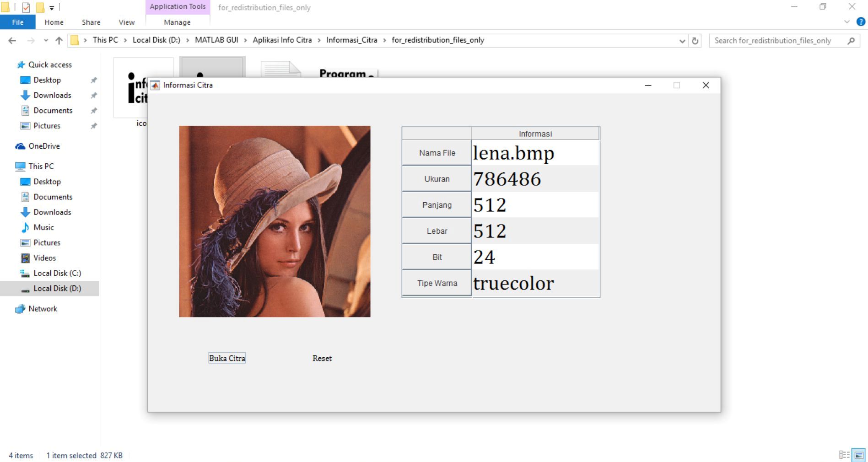Expand the ribbon with the chevron

pos(847,22)
